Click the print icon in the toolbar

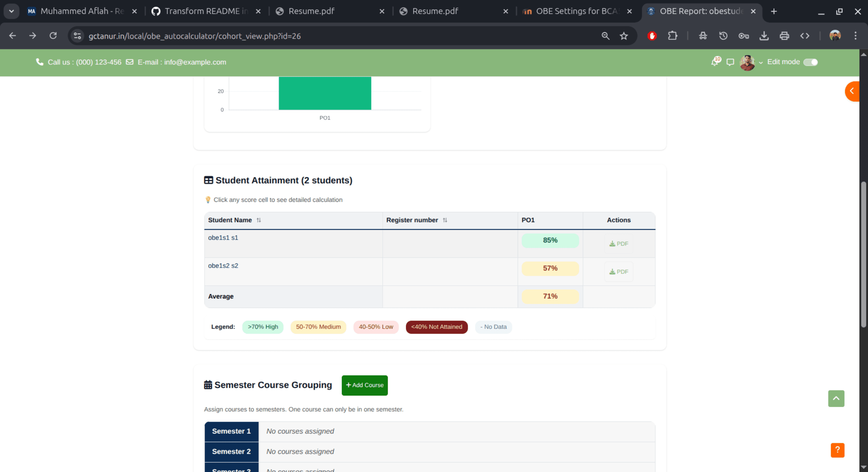[784, 36]
